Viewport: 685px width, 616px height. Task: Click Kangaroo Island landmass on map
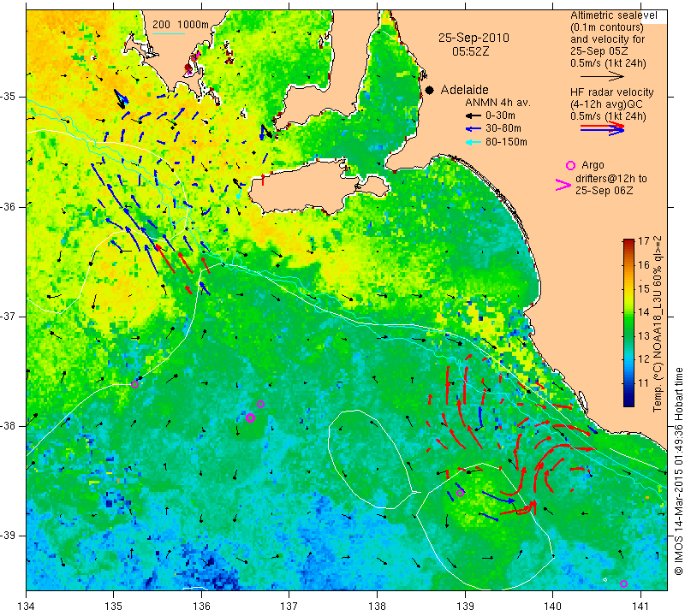[306, 187]
